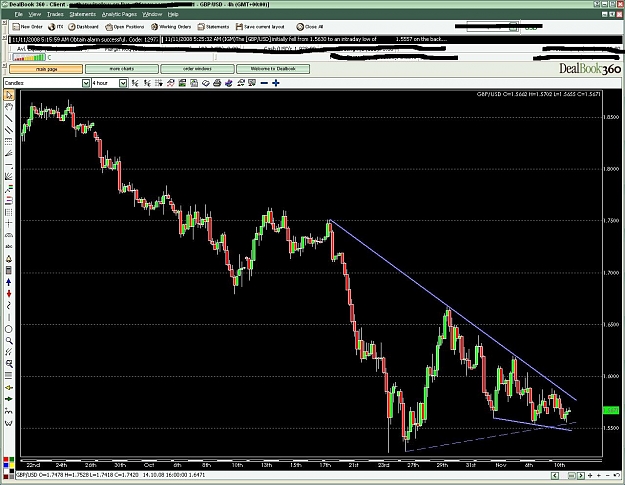Image resolution: width=625 pixels, height=485 pixels.
Task: Open the Open Positions window
Action: click(125, 27)
